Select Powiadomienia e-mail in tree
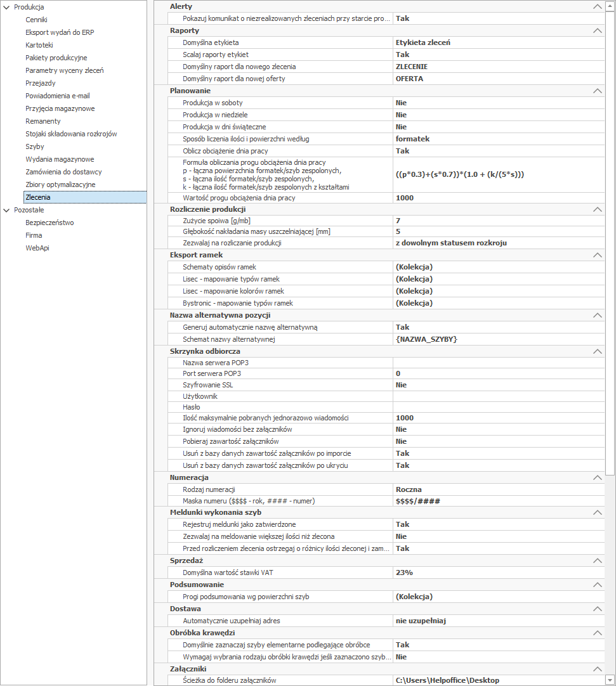 click(x=57, y=96)
